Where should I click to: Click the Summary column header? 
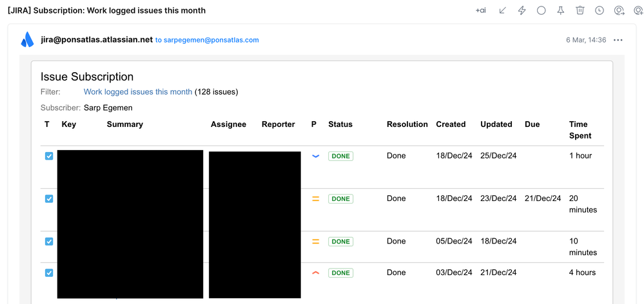(x=125, y=124)
